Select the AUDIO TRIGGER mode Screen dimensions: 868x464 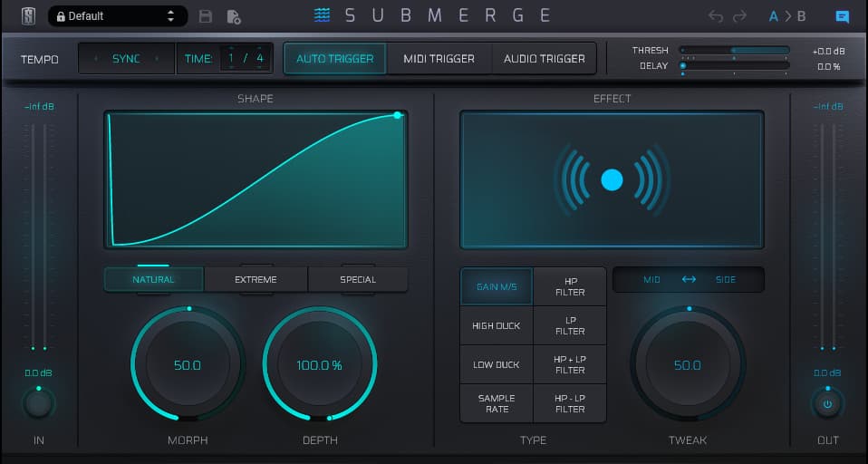coord(545,59)
